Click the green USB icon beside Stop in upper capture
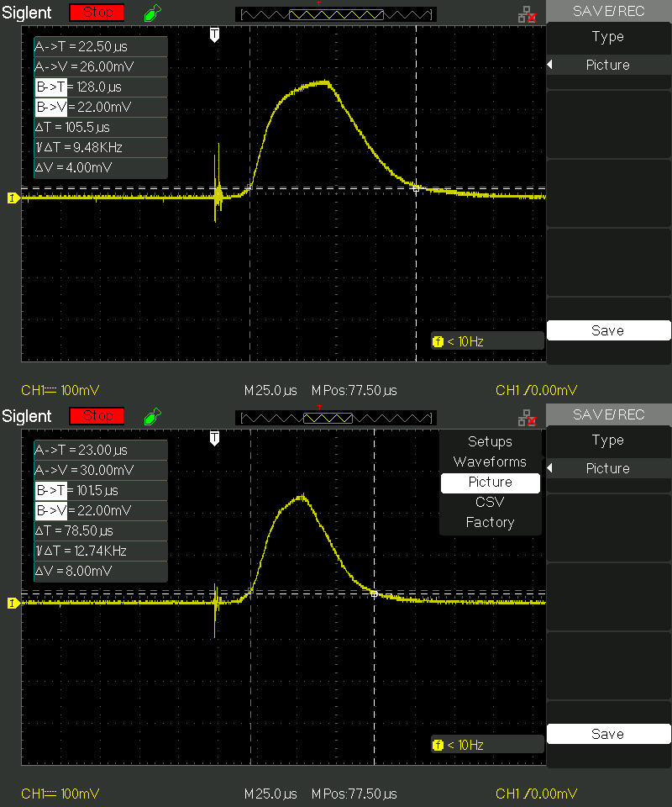The width and height of the screenshot is (672, 807). pos(152,13)
